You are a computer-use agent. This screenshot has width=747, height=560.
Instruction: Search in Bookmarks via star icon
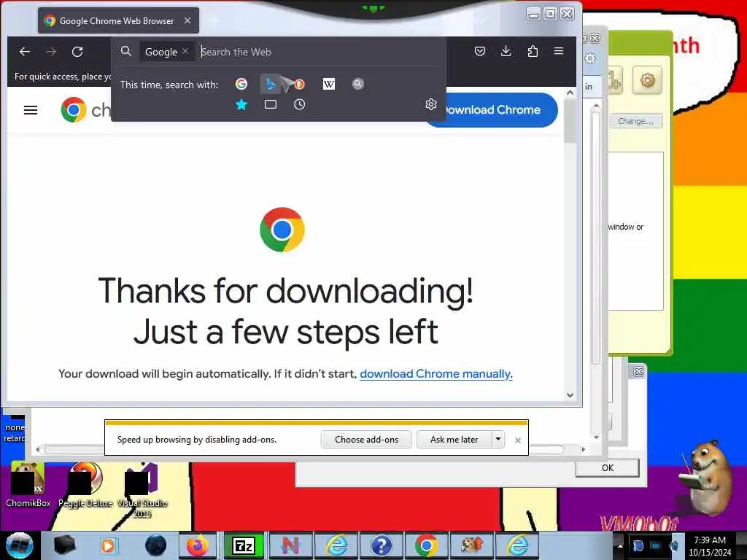241,104
